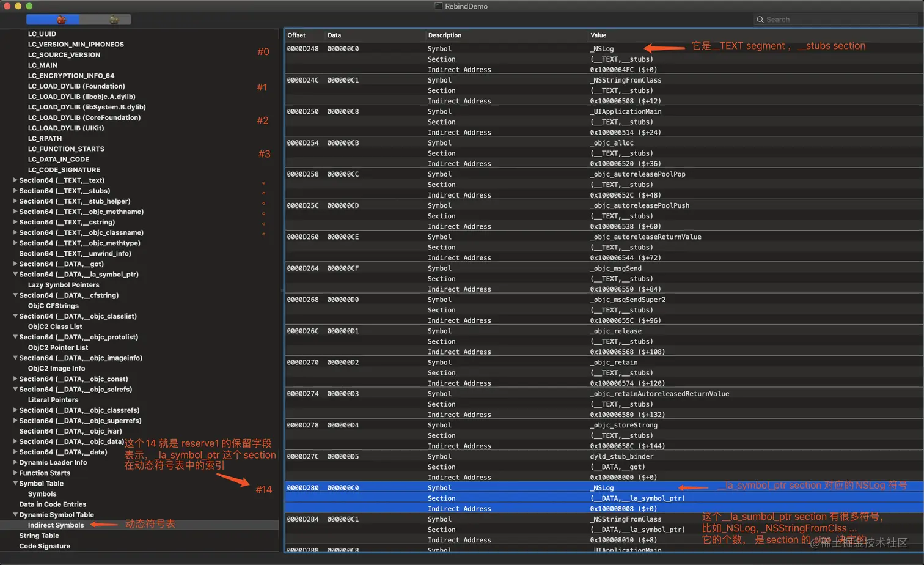Image resolution: width=924 pixels, height=565 pixels.
Task: Click the _NSStringFromClass value at offset 0000D24C
Action: [626, 80]
